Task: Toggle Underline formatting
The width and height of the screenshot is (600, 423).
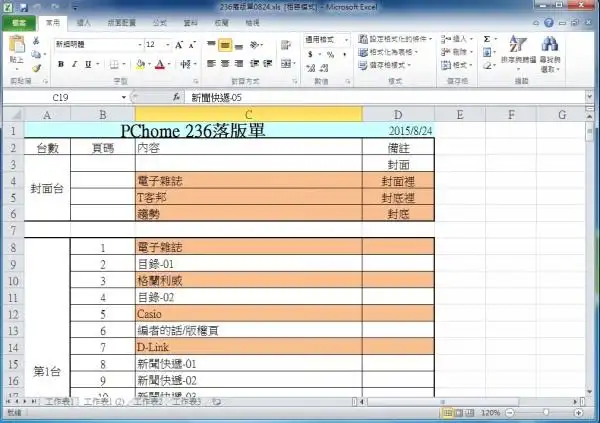Action: coord(88,64)
